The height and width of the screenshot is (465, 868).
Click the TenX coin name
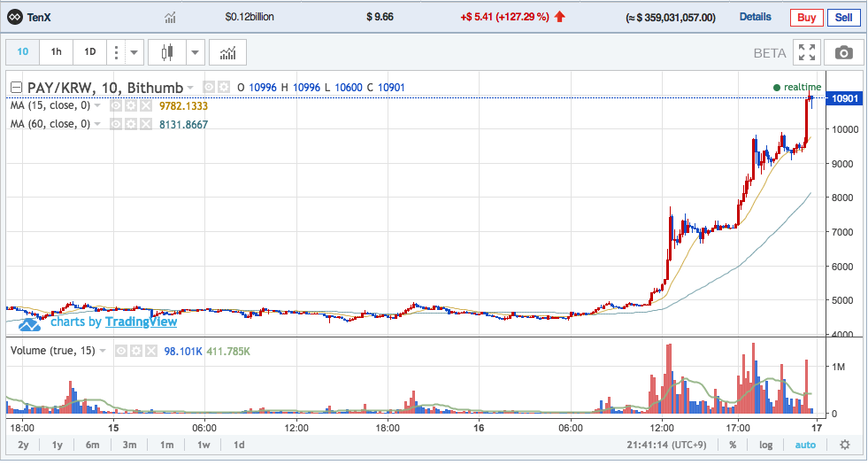point(39,17)
